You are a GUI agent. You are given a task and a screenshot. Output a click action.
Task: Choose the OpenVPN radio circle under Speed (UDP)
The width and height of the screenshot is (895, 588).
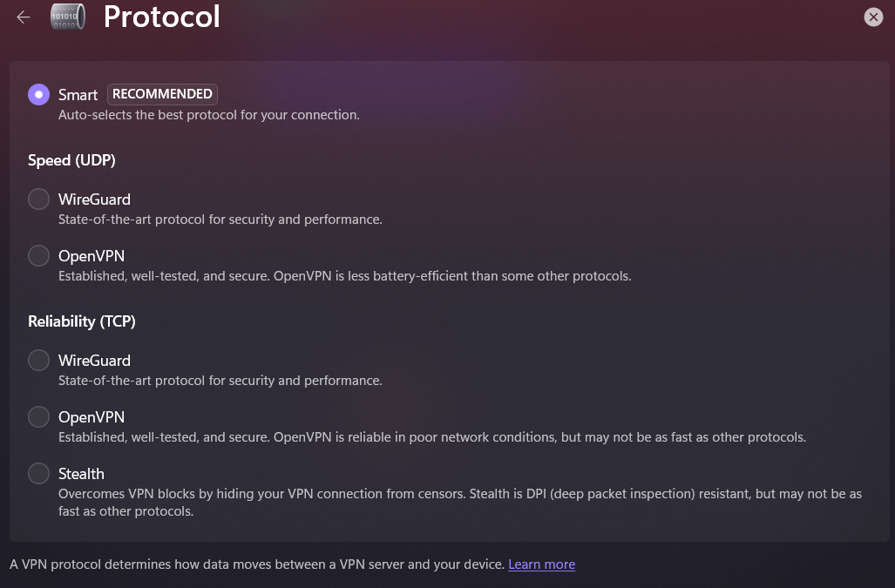click(39, 256)
